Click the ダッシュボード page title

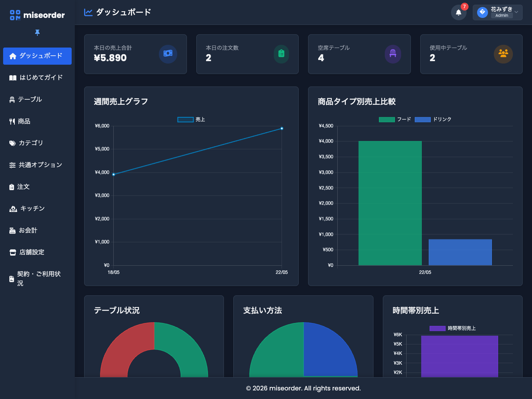coord(123,12)
